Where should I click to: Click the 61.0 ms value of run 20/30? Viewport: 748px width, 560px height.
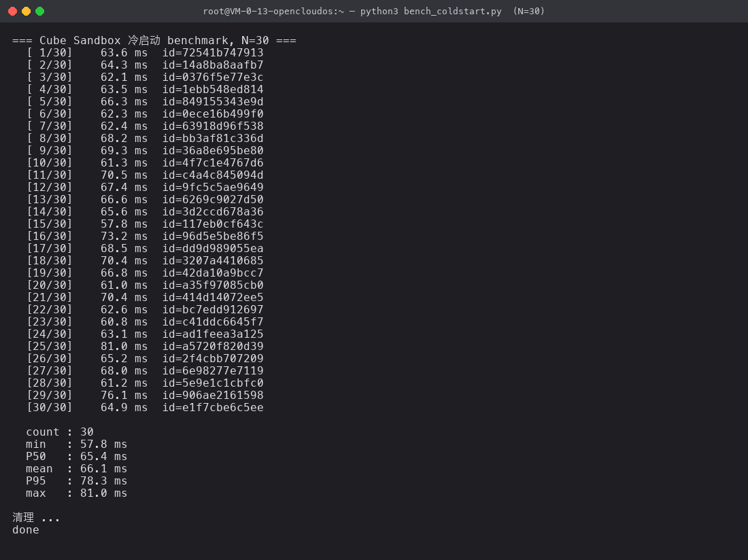(x=124, y=285)
